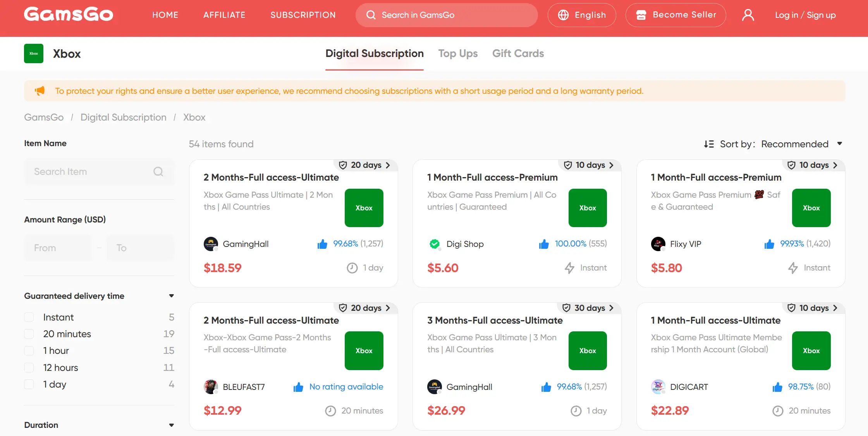Select the Digital Subscription tab
The image size is (868, 436).
coord(375,53)
